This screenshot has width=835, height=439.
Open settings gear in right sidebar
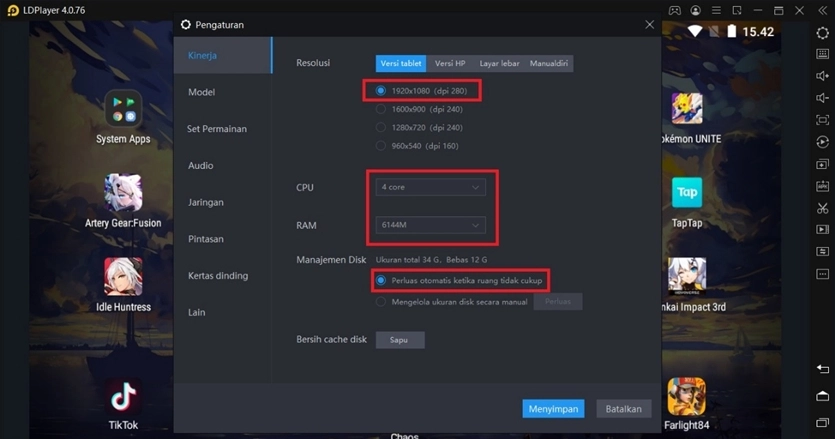tap(823, 33)
